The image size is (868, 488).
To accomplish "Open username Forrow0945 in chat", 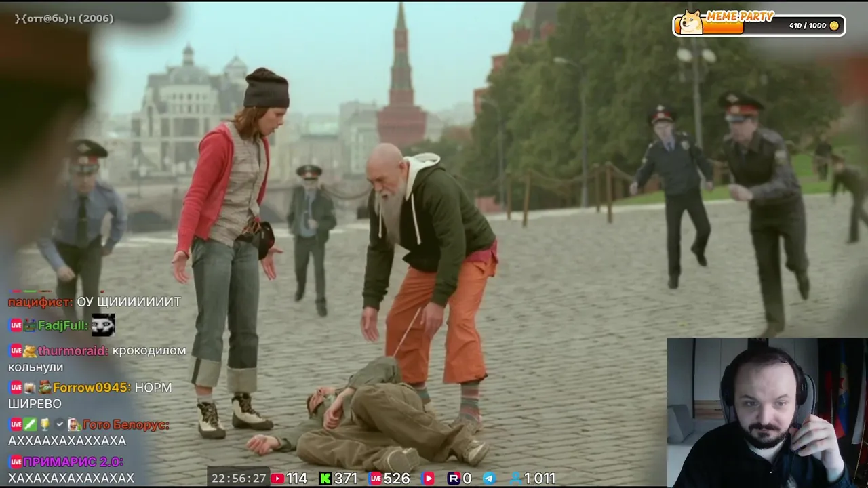I will pyautogui.click(x=92, y=388).
